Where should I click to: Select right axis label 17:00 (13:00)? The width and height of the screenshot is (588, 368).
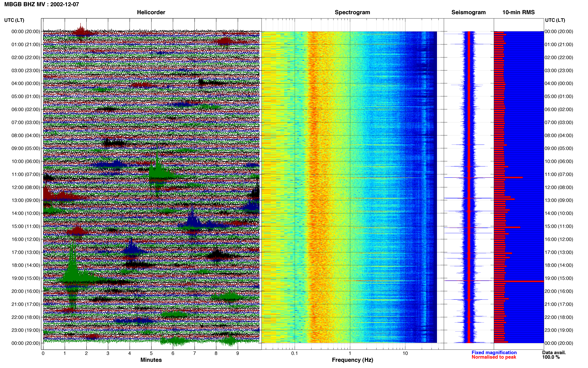pyautogui.click(x=559, y=252)
